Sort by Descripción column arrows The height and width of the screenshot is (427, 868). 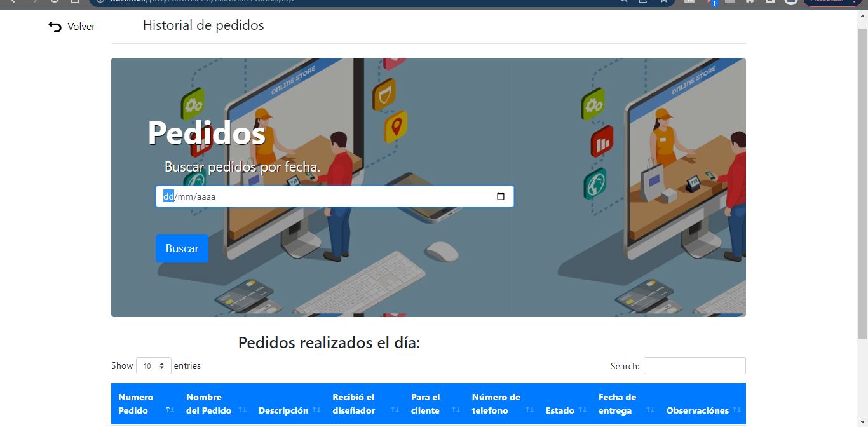[x=315, y=410]
